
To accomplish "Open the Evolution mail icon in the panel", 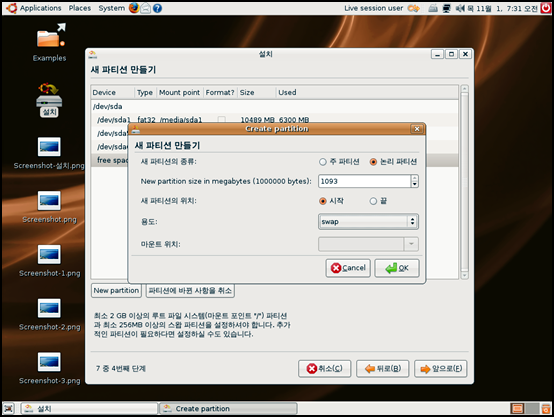I will 146,8.
